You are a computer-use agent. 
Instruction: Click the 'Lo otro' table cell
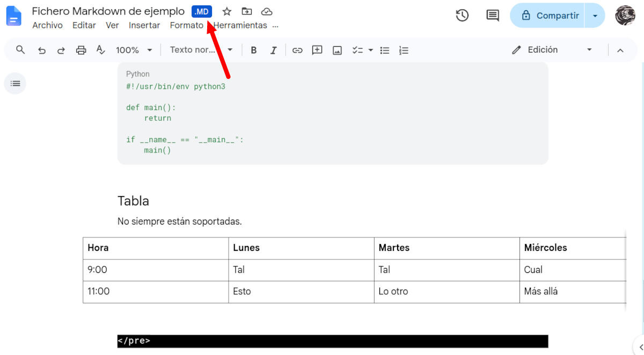tap(447, 292)
